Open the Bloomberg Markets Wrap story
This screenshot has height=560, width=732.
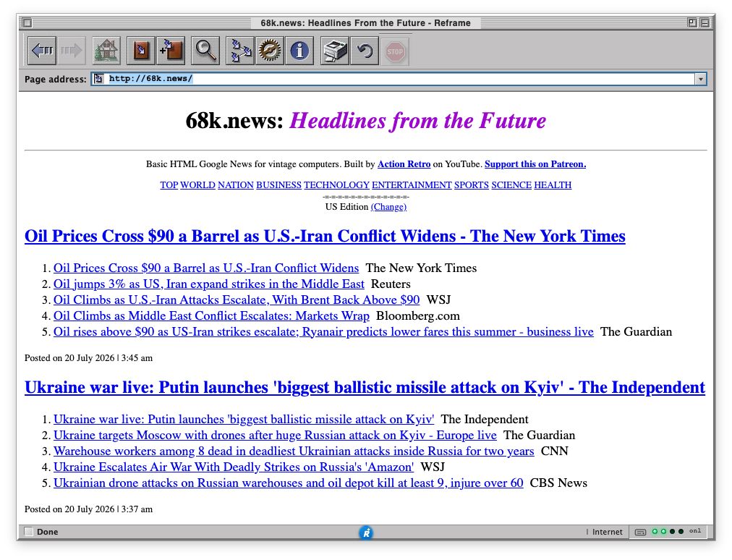[x=211, y=315]
